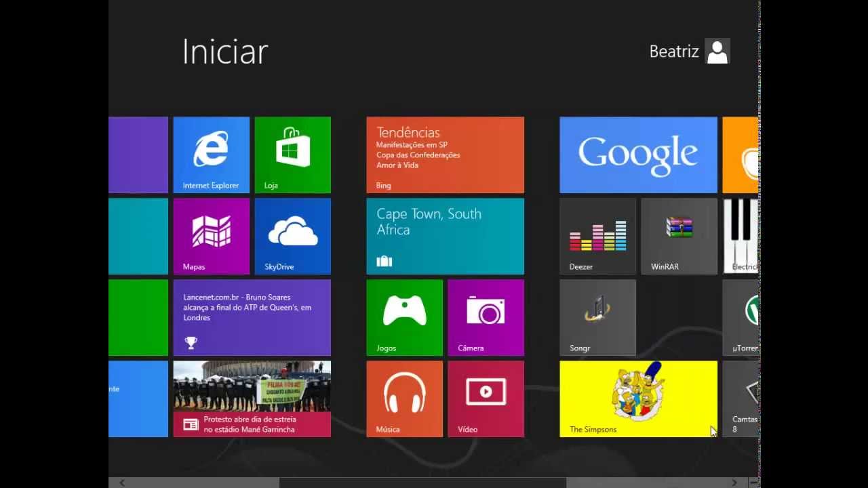The width and height of the screenshot is (868, 488).
Task: Launch the Songr tile
Action: 597,317
